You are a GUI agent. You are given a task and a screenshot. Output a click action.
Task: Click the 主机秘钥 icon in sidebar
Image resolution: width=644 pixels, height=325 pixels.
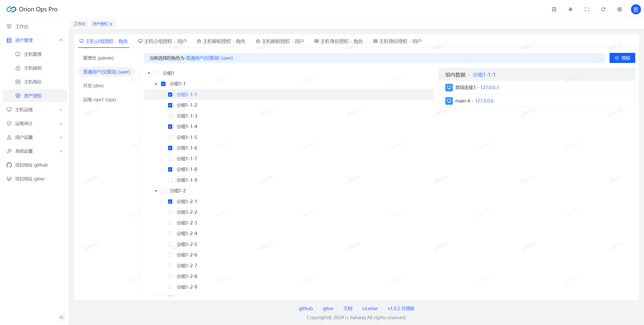[18, 68]
